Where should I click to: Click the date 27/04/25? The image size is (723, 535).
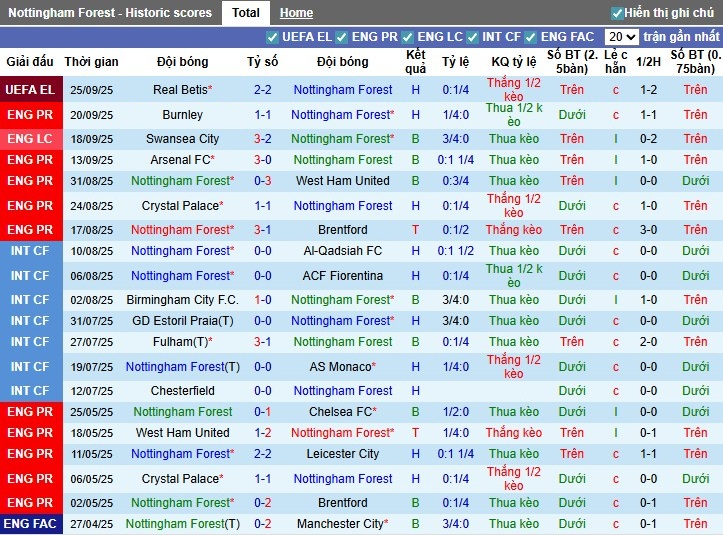91,524
